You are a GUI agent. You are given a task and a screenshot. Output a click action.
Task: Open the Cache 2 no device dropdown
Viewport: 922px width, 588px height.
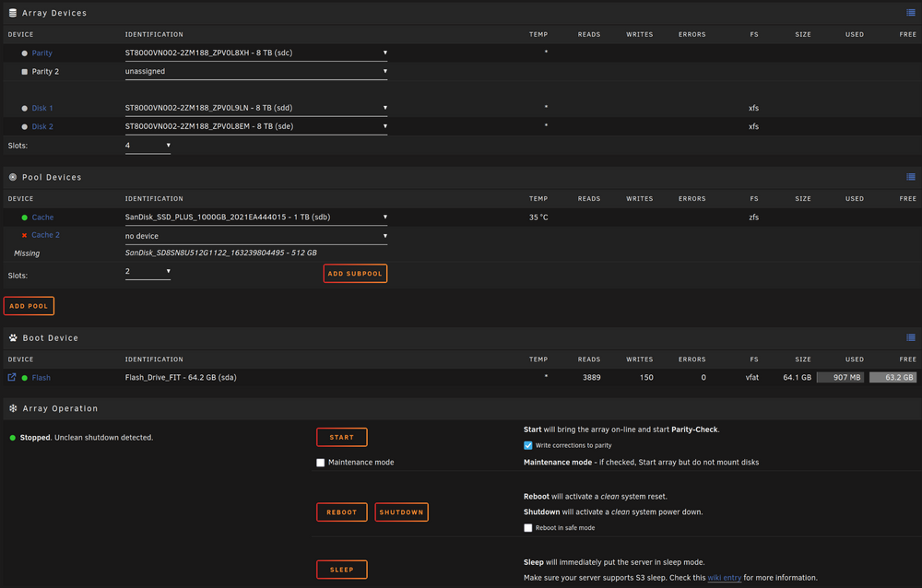(255, 236)
